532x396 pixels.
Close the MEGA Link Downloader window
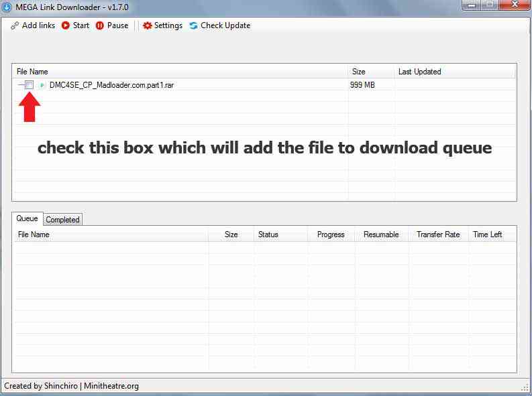pyautogui.click(x=515, y=5)
